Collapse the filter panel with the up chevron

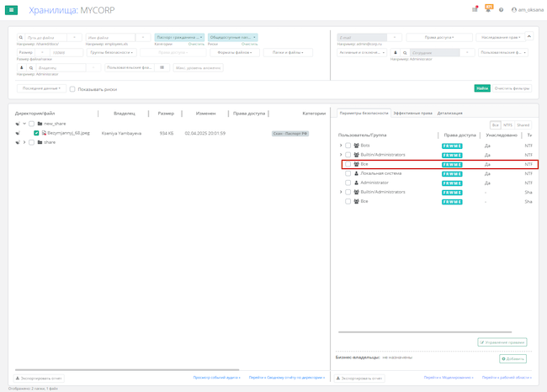(x=529, y=36)
